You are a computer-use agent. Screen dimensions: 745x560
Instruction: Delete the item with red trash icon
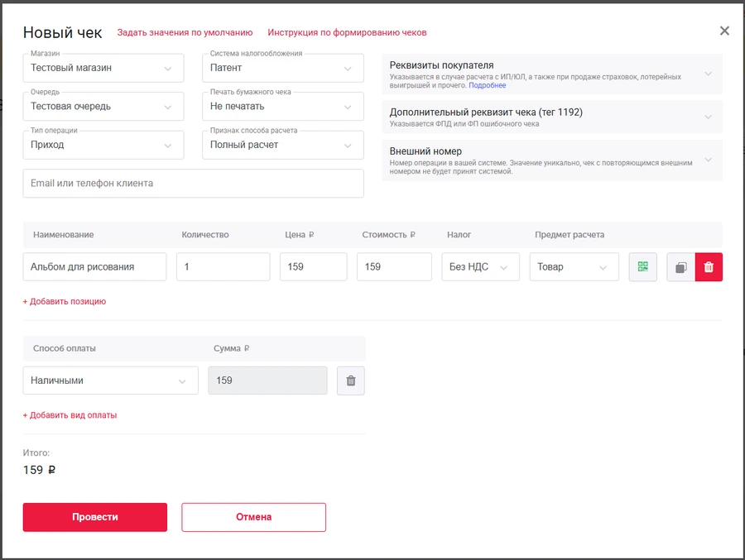(709, 267)
